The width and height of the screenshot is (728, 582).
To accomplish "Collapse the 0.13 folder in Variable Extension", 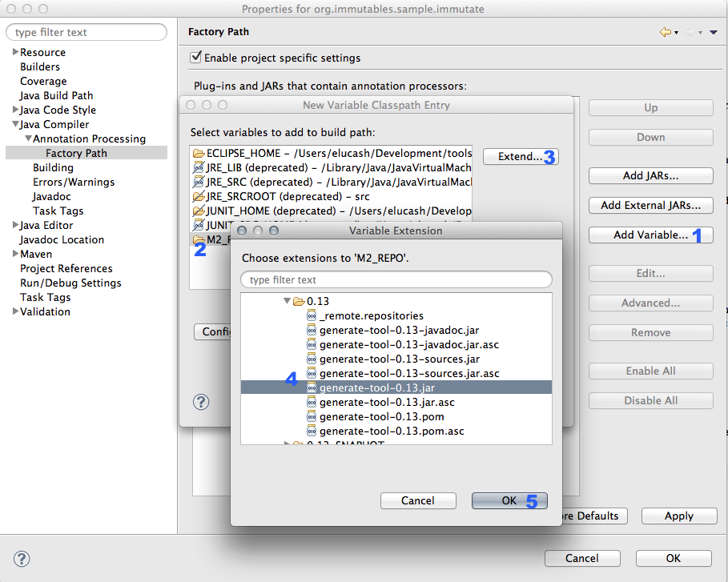I will point(287,301).
